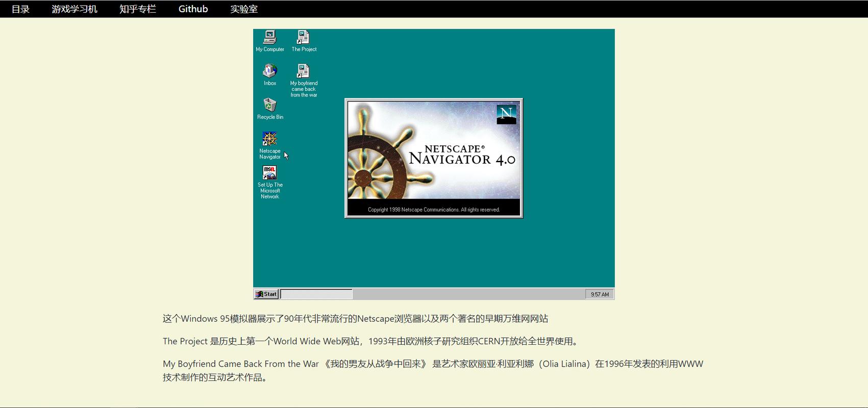Click the blank taskbar window button
Image resolution: width=868 pixels, height=408 pixels.
(316, 294)
